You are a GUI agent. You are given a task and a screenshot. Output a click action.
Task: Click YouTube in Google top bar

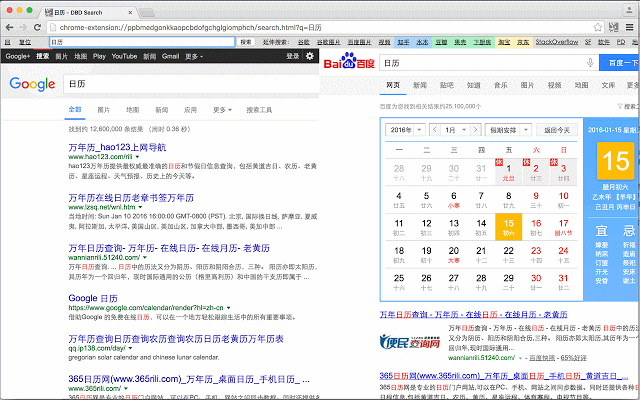(124, 56)
